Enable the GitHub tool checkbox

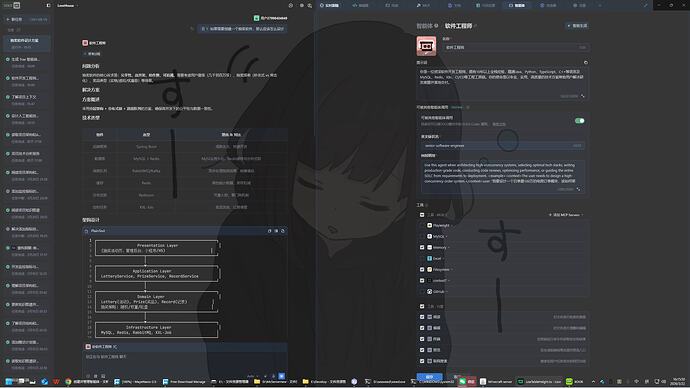422,291
